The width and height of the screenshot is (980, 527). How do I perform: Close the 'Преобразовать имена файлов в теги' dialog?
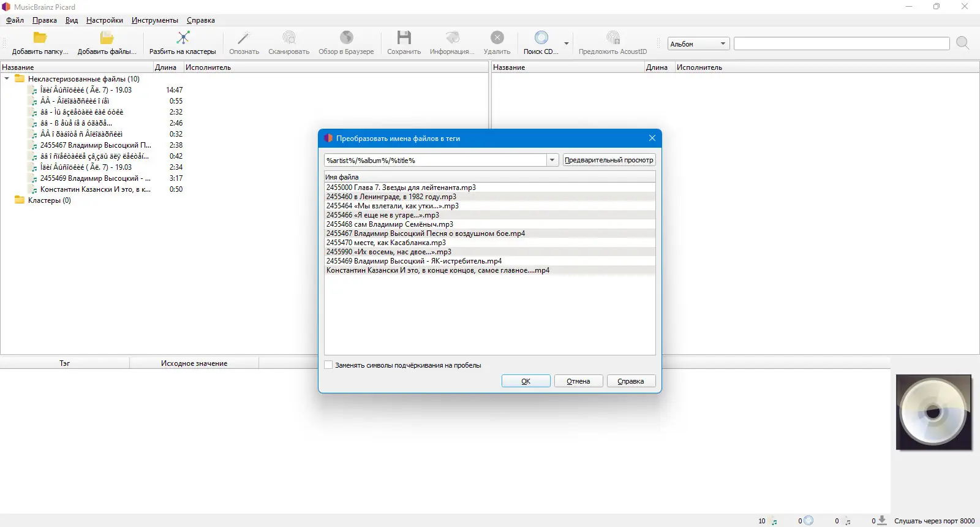point(652,138)
